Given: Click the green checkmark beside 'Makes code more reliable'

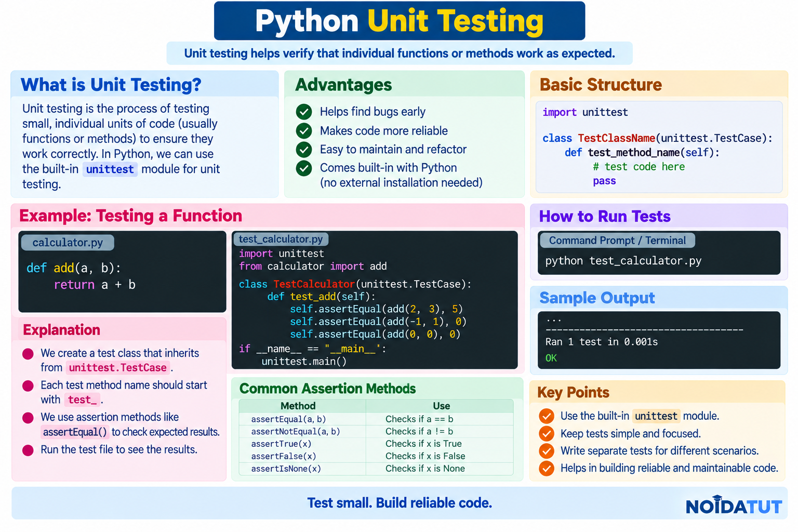Looking at the screenshot, I should pos(304,130).
